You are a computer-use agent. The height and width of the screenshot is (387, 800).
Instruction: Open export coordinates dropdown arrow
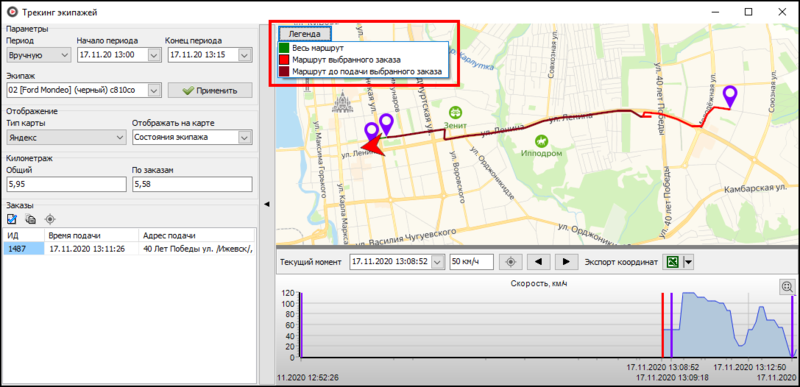coord(688,262)
